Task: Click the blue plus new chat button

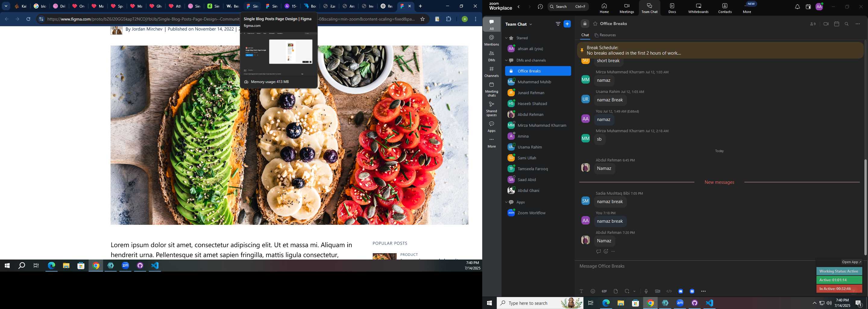Action: tap(567, 24)
